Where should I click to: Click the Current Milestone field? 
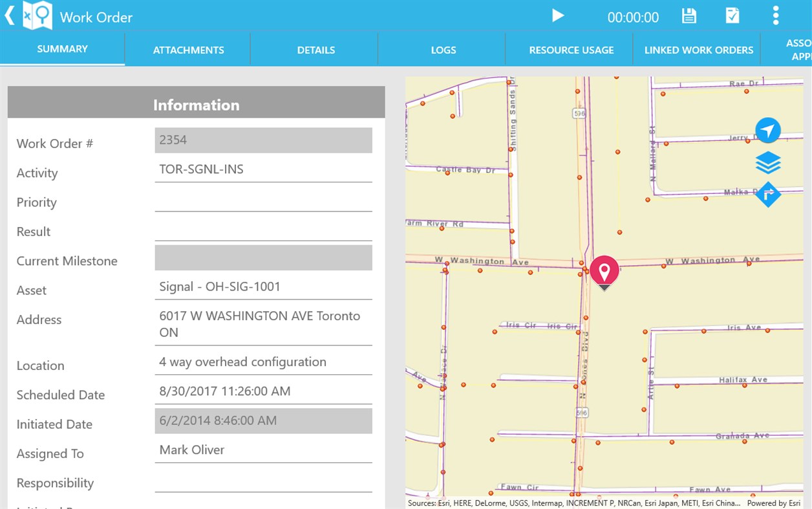(264, 257)
